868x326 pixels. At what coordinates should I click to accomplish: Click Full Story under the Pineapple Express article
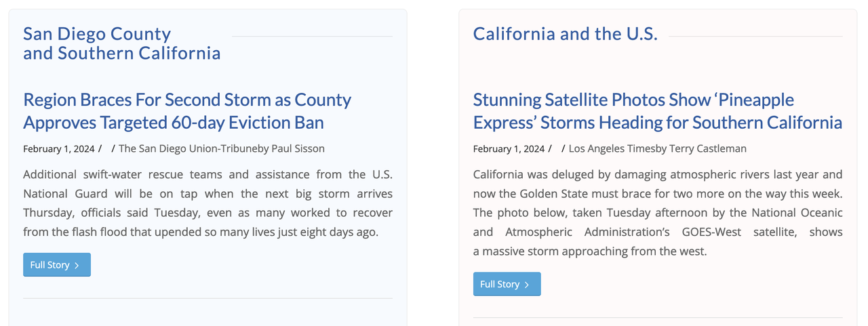tap(507, 285)
